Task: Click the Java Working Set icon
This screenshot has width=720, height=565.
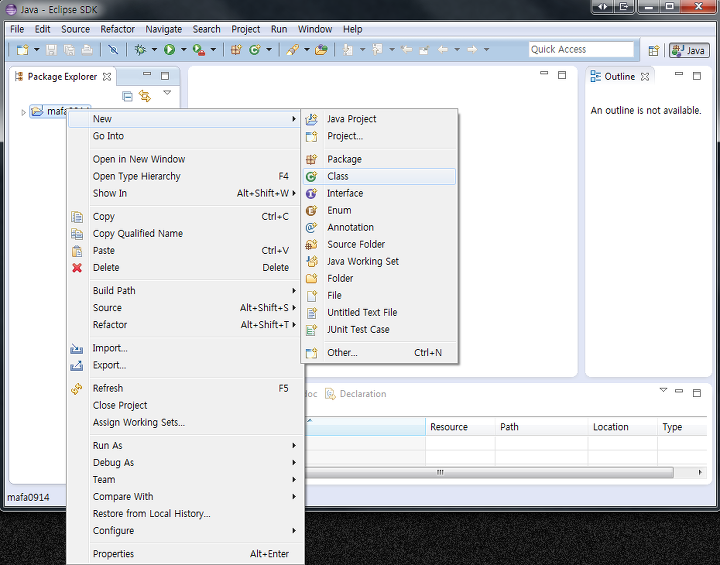Action: 311,261
